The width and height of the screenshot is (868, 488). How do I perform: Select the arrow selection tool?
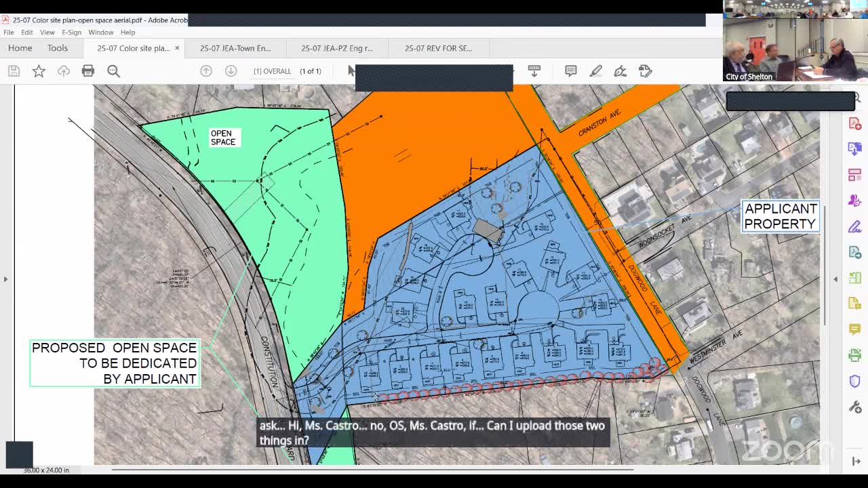point(351,70)
